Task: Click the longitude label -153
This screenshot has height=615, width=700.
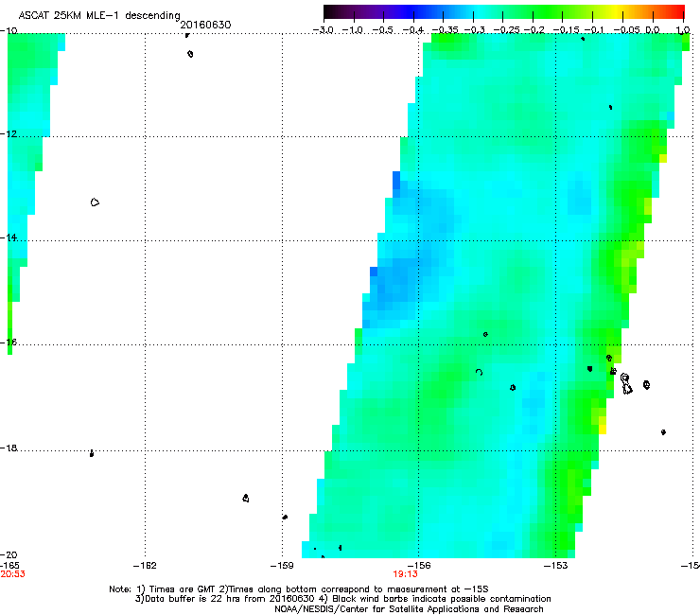Action: (x=556, y=566)
